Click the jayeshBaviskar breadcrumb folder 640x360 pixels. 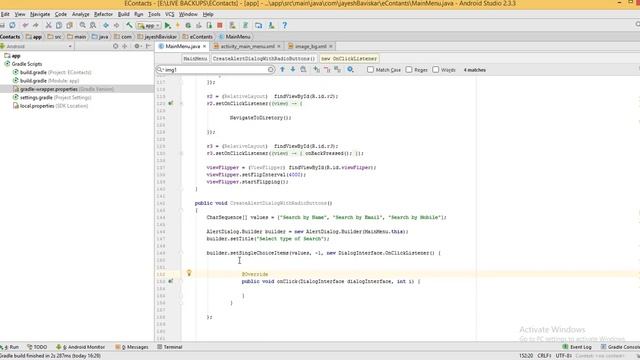click(x=157, y=37)
